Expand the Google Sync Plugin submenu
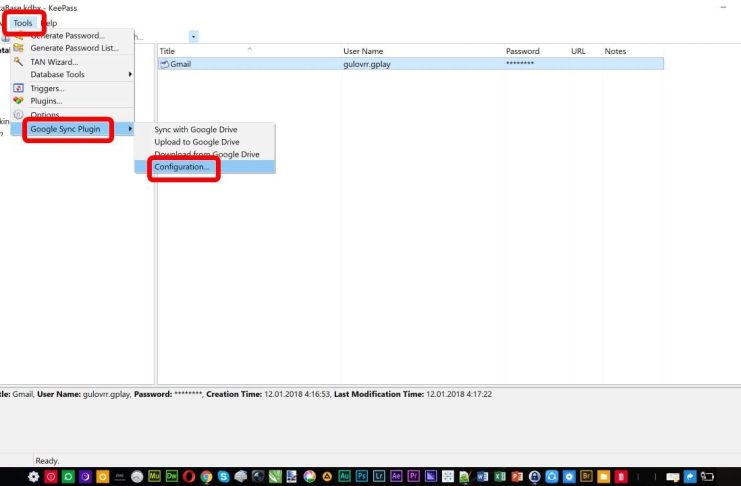Viewport: 741px width, 486px height. click(x=72, y=129)
